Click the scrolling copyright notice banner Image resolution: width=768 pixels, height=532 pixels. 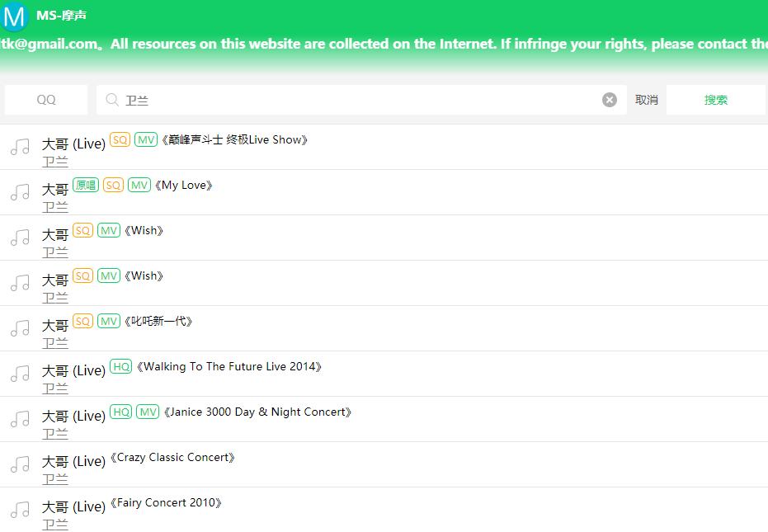coord(384,45)
